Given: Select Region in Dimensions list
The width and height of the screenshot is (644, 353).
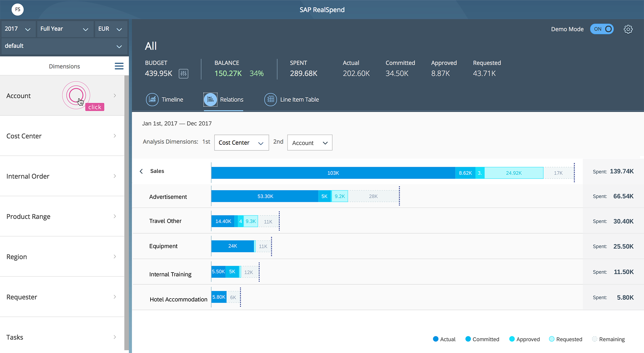Looking at the screenshot, I should 62,256.
